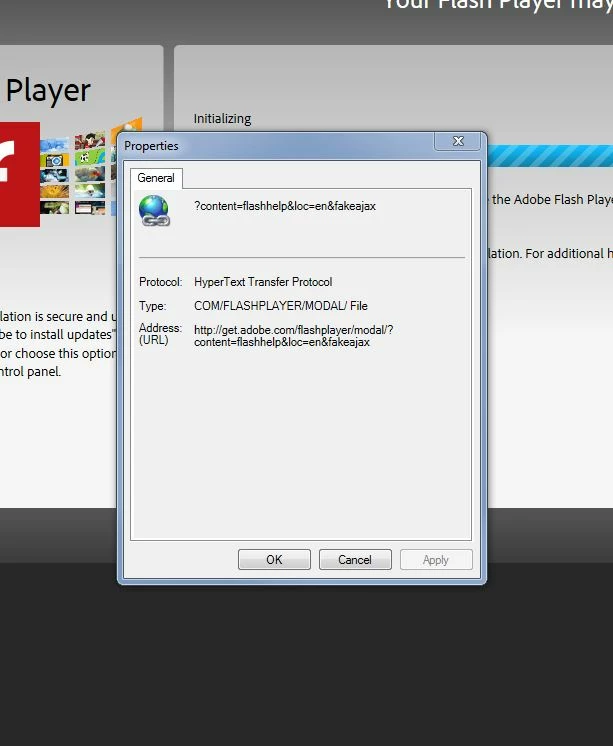Click the blue striped progress bar
Image resolution: width=613 pixels, height=746 pixels.
(x=550, y=156)
